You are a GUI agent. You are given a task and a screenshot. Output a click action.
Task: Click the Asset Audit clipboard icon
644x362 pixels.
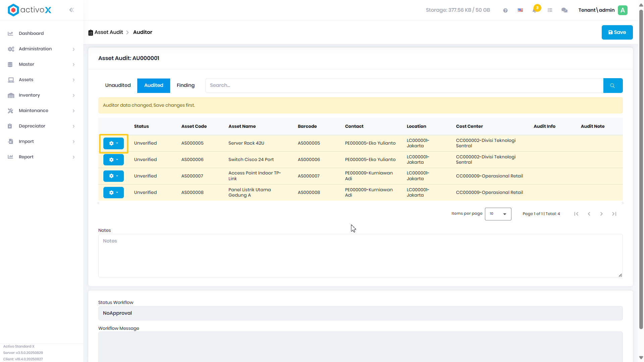(91, 33)
